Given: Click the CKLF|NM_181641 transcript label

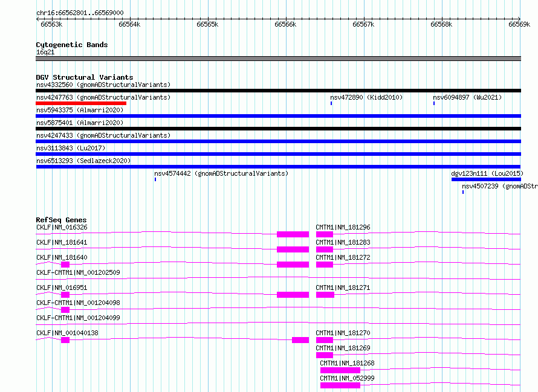Looking at the screenshot, I should [x=62, y=242].
